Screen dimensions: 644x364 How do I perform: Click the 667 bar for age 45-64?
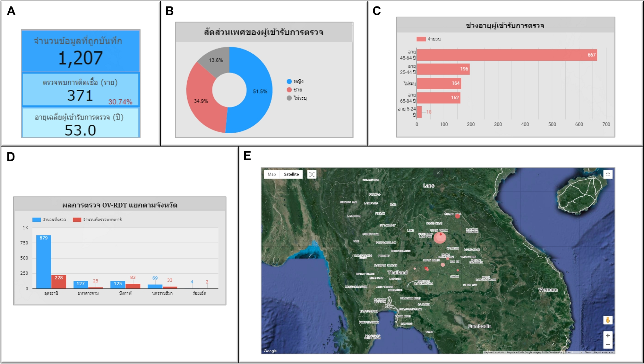[507, 55]
